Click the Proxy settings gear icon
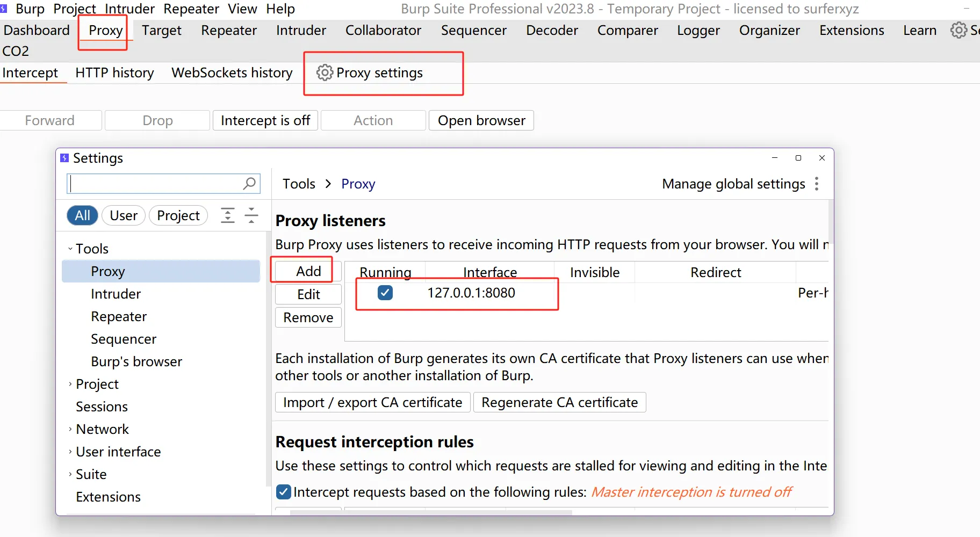980x537 pixels. click(325, 72)
